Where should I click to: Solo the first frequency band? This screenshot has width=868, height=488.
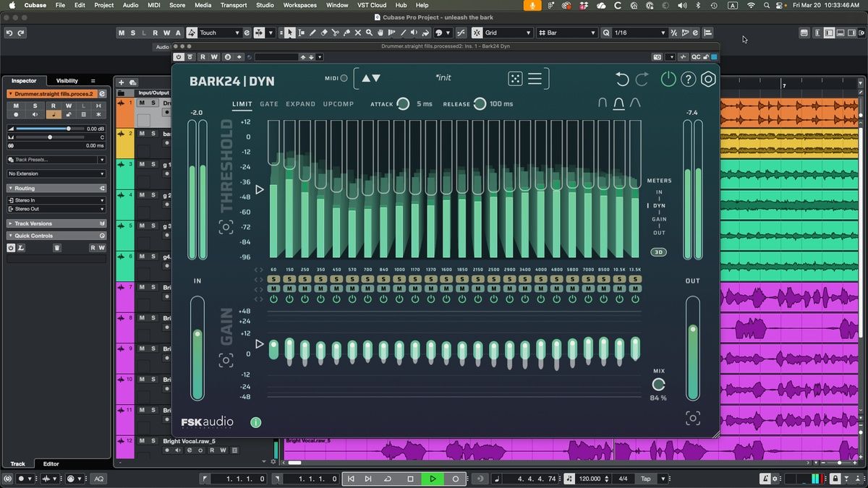[273, 278]
